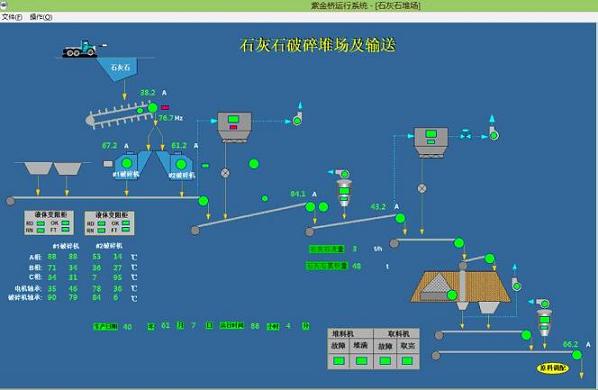Click the second dust collector near top right

point(431,142)
